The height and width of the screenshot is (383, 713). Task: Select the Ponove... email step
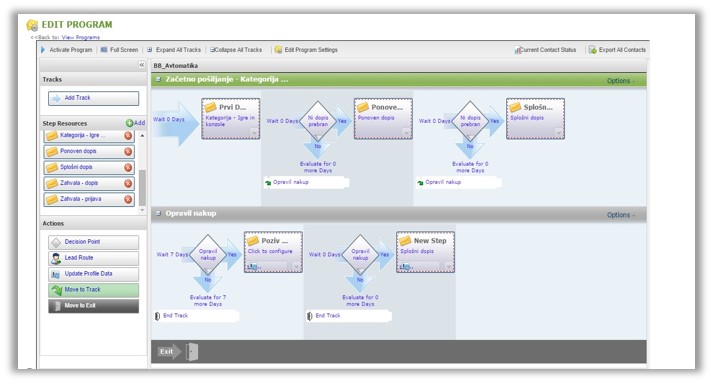pos(383,119)
